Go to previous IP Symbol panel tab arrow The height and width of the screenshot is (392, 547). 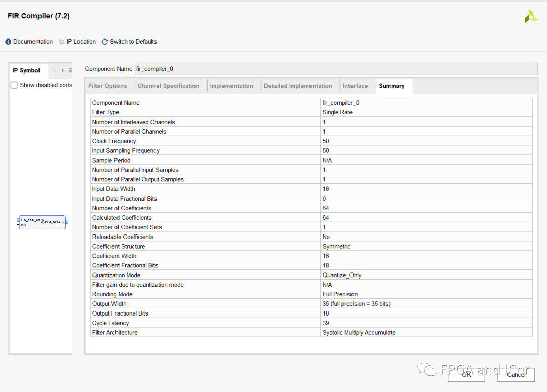pyautogui.click(x=55, y=70)
